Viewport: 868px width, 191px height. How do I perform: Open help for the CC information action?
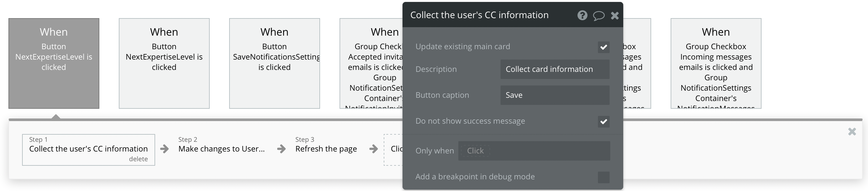(x=582, y=15)
